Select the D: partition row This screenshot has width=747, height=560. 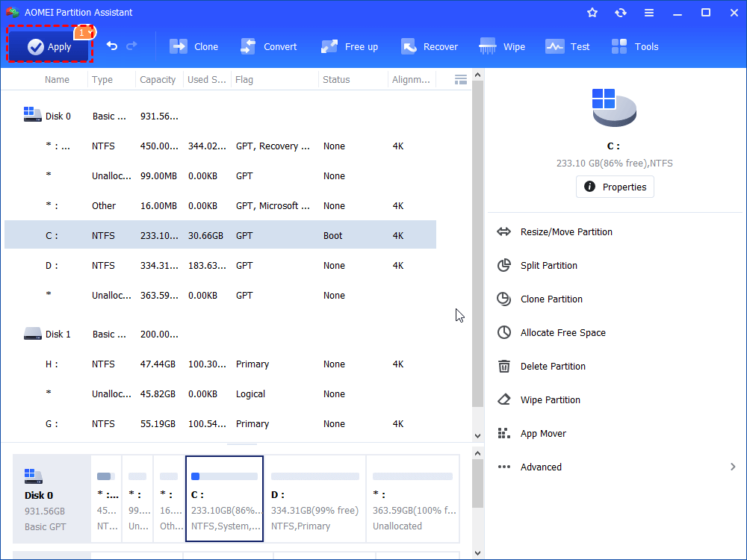pyautogui.click(x=220, y=265)
